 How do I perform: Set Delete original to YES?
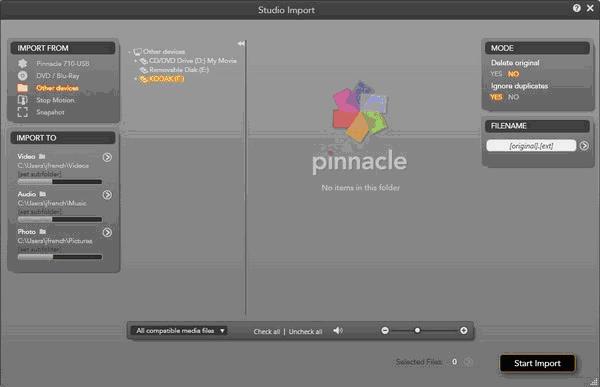tap(496, 74)
